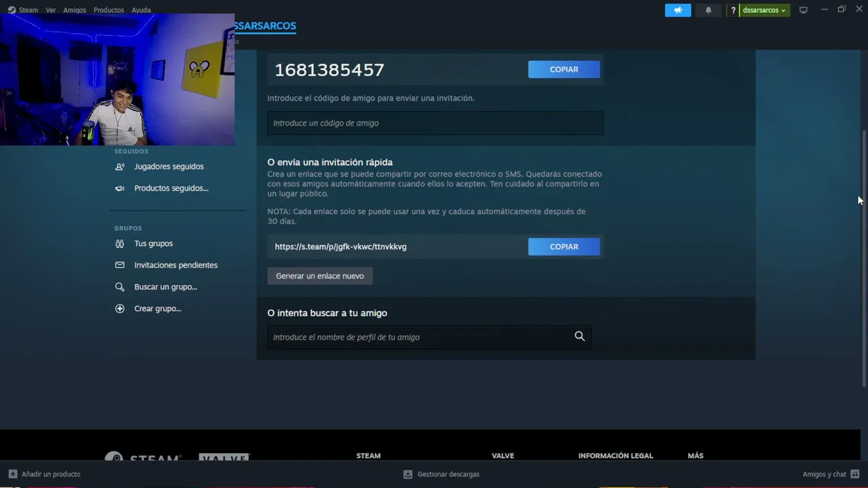Click the 'MÁS' footer heading

(696, 456)
